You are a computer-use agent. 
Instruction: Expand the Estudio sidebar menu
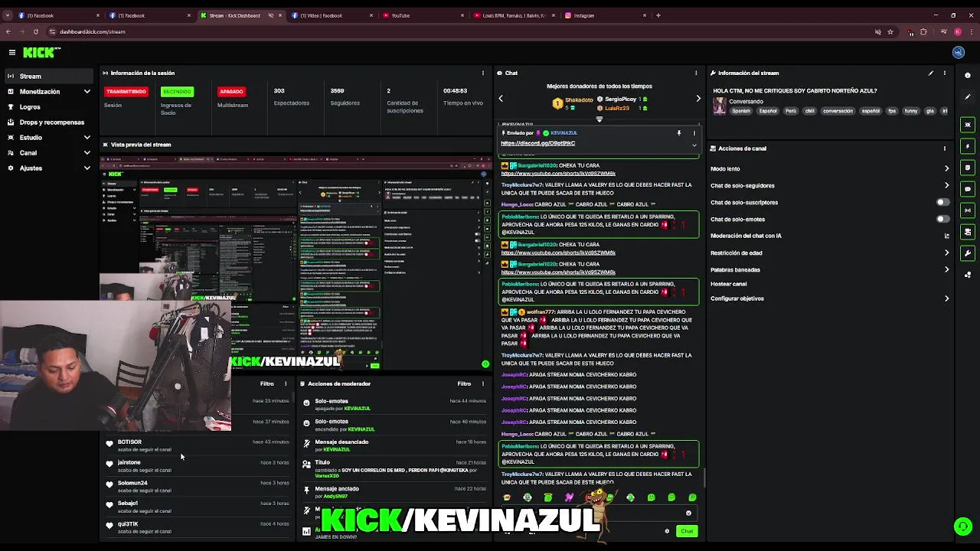(x=48, y=137)
